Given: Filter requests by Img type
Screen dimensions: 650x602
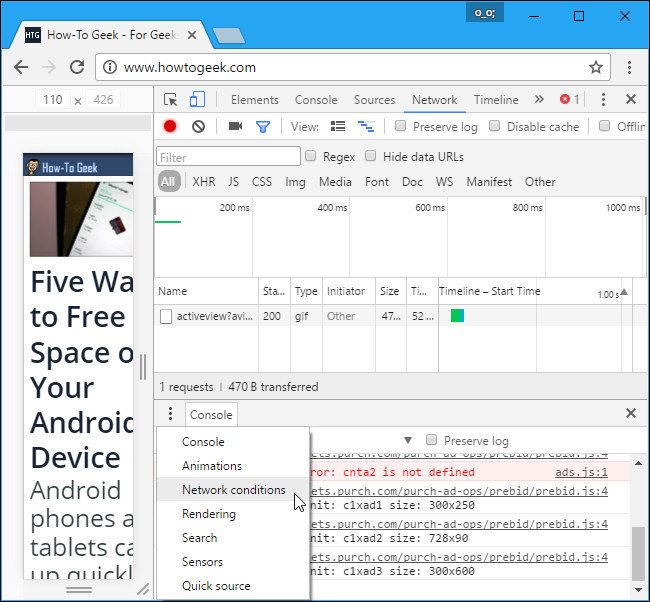Looking at the screenshot, I should tap(295, 182).
